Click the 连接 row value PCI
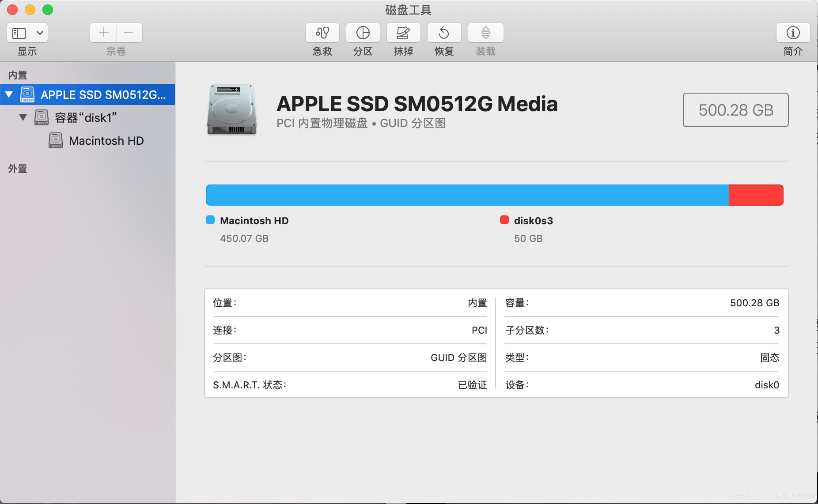Viewport: 818px width, 504px height. tap(479, 330)
